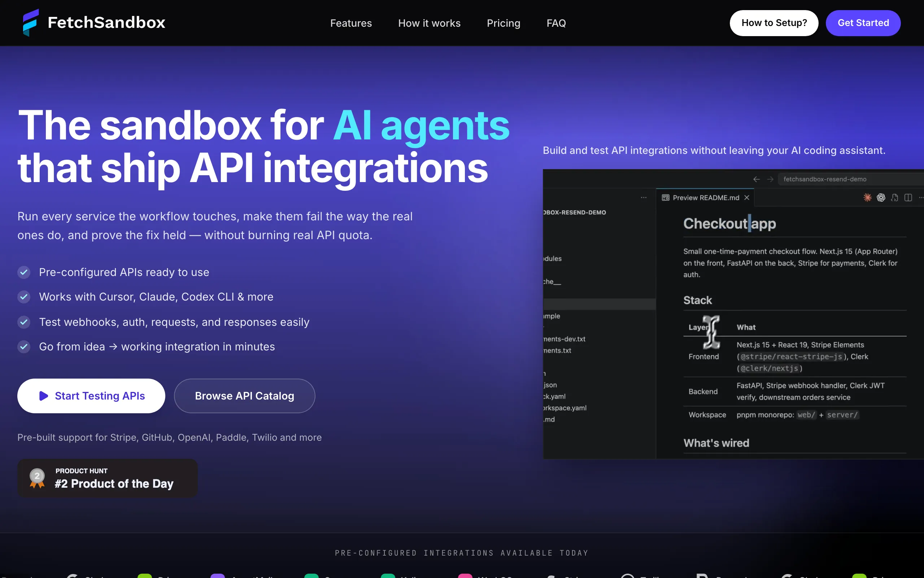Click Go from idea to working integration text
This screenshot has height=578, width=924.
[x=157, y=347]
